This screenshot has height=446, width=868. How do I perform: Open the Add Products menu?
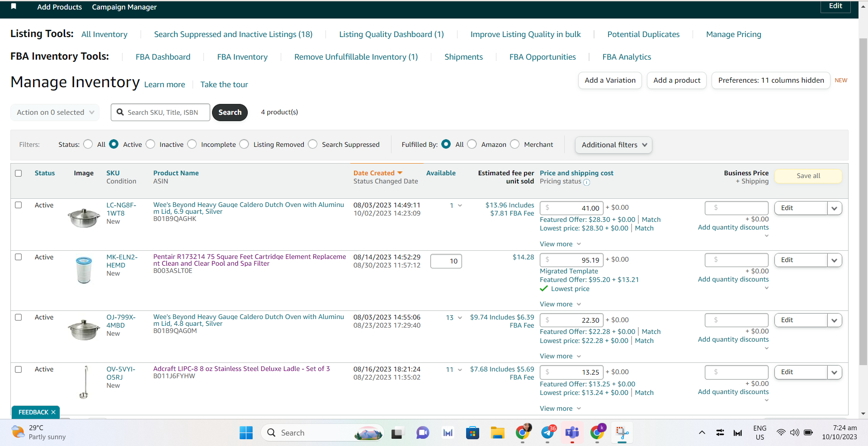point(60,7)
